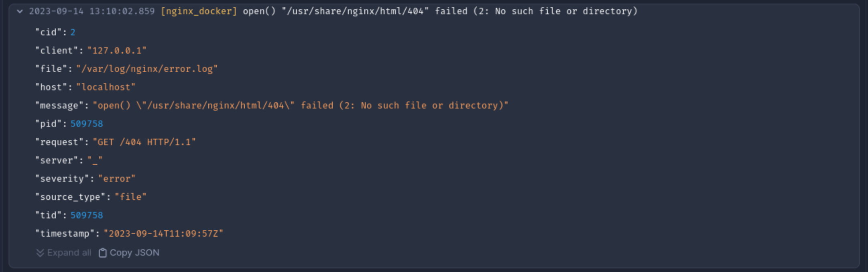Click the "cid" value 2
868x272 pixels.
(x=73, y=32)
